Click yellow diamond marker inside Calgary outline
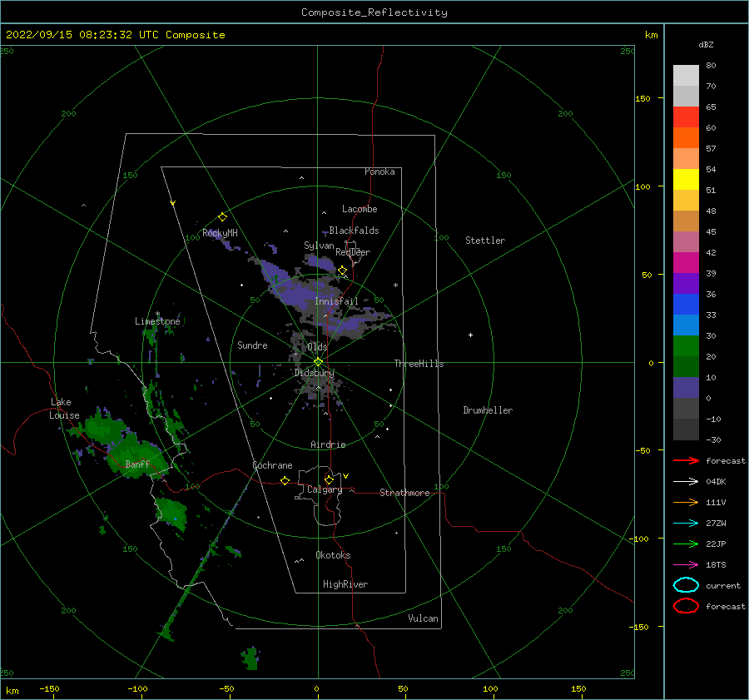This screenshot has height=700, width=749. (329, 479)
